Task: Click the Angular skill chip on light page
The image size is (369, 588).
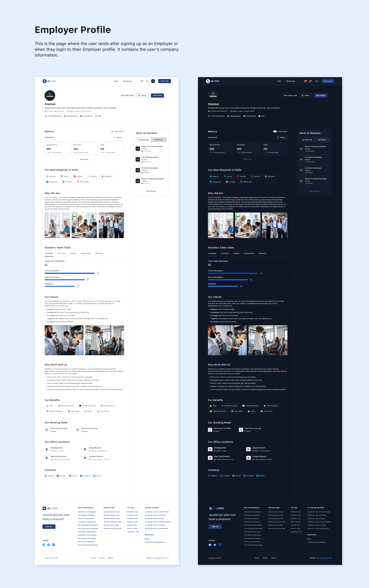Action: (x=78, y=176)
